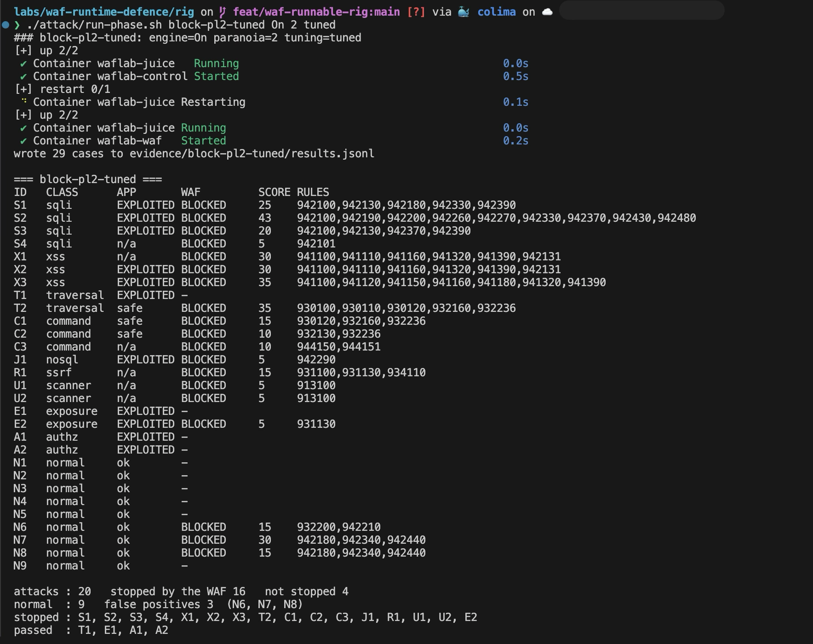The width and height of the screenshot is (813, 644).
Task: Click the checkmark before waflab-waf container
Action: pyautogui.click(x=23, y=141)
